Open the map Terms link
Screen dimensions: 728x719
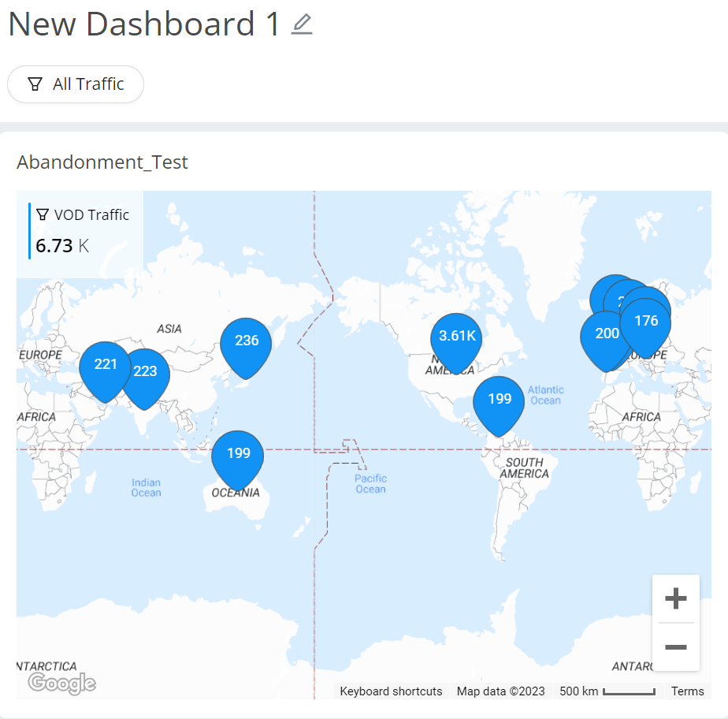coord(687,691)
